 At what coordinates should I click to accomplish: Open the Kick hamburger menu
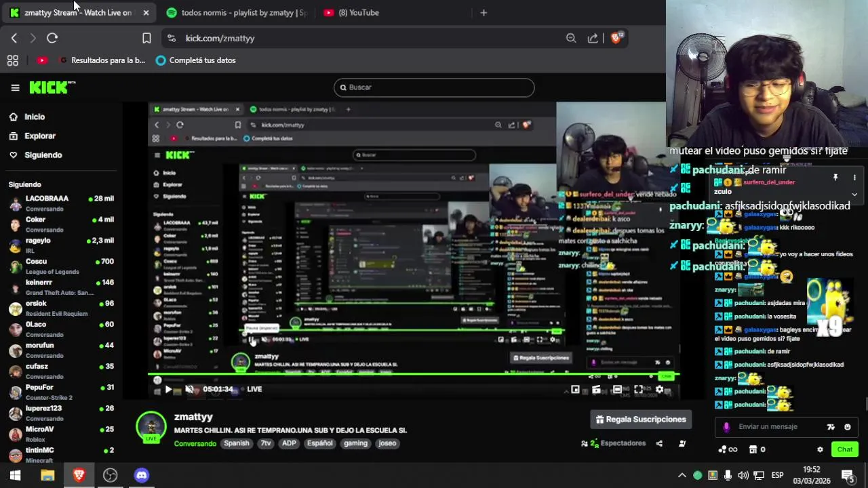click(x=15, y=87)
